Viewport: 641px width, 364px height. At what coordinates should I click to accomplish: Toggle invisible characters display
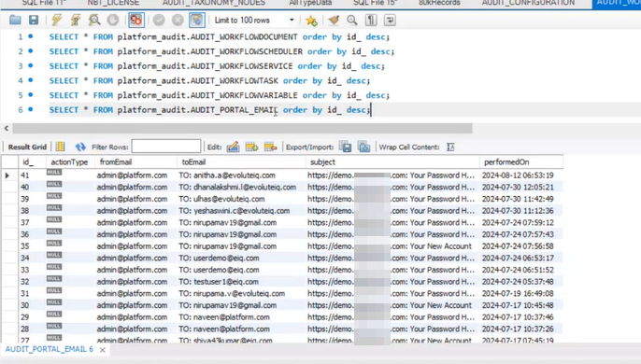[x=371, y=20]
